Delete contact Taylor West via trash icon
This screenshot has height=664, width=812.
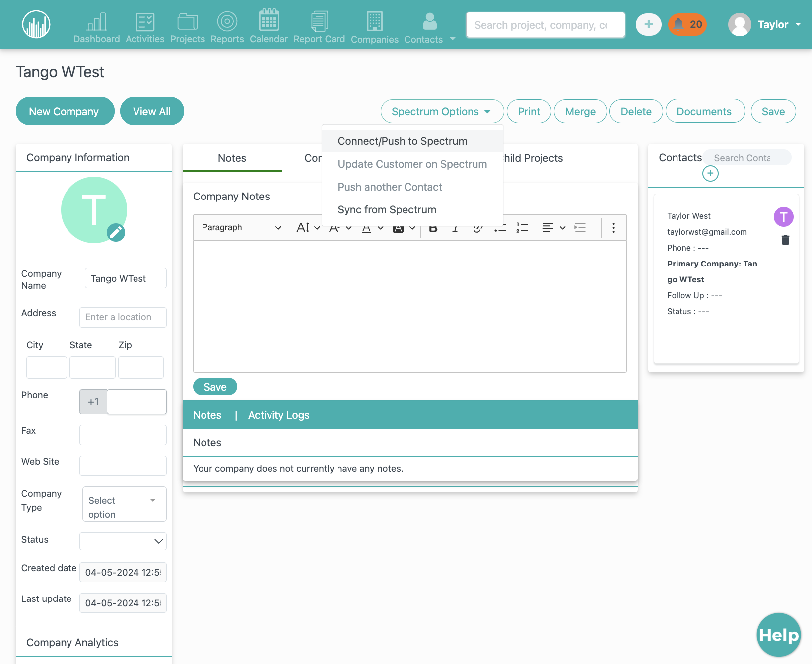click(785, 240)
